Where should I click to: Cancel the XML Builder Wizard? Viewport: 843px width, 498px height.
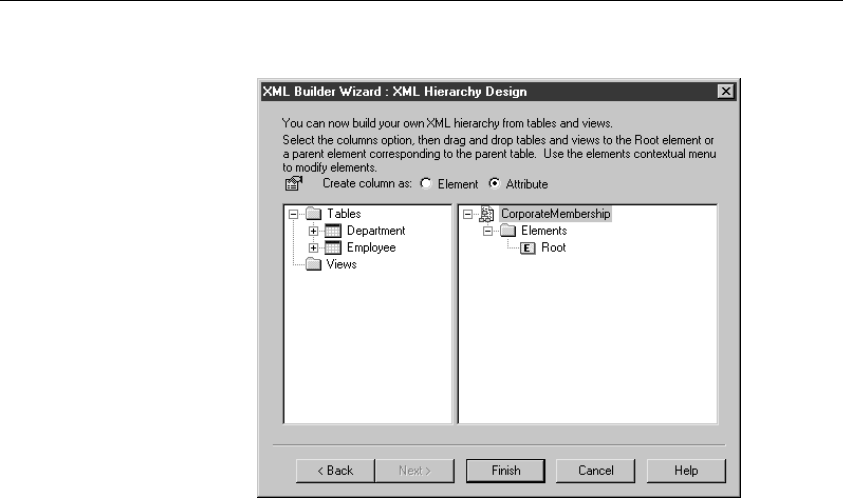595,471
